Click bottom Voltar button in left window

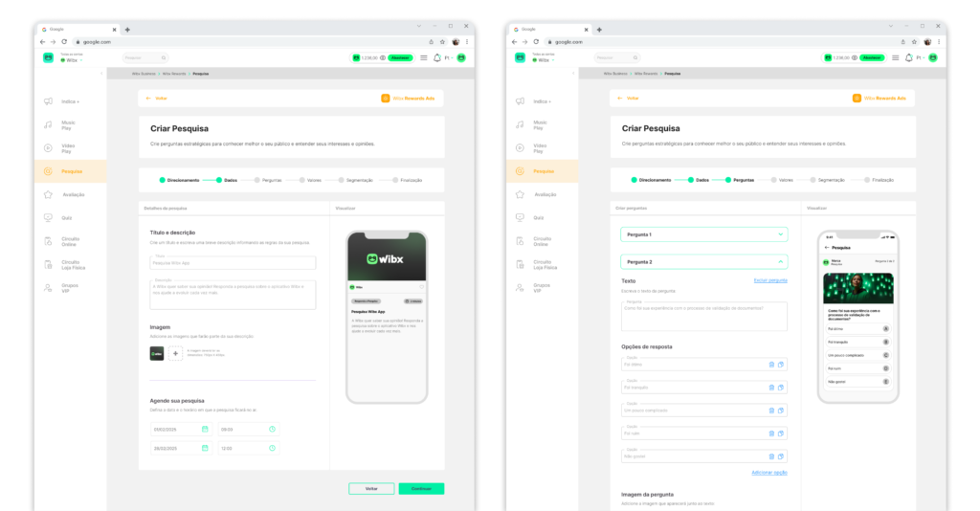pyautogui.click(x=371, y=488)
